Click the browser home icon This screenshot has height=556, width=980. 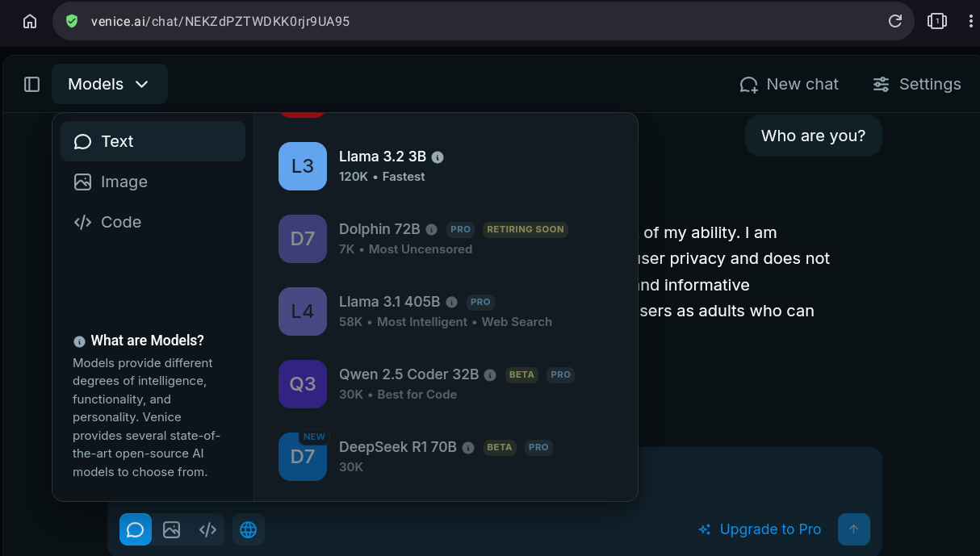click(x=30, y=21)
